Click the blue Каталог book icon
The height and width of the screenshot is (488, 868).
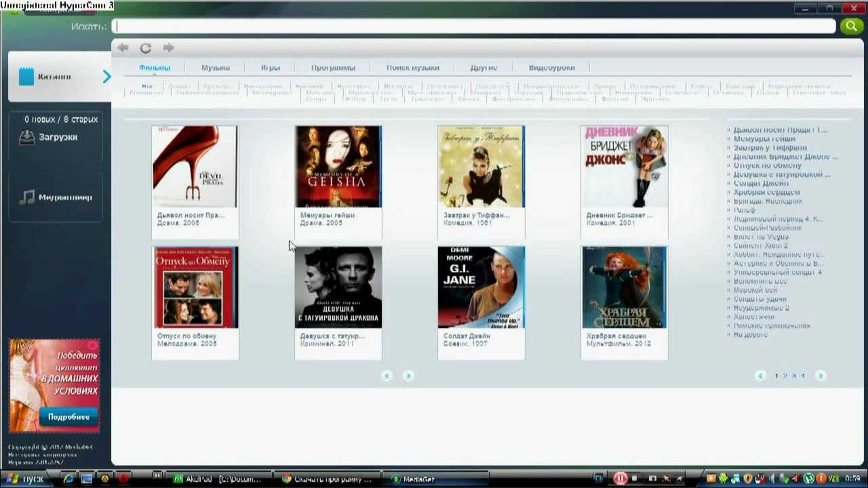(x=26, y=76)
